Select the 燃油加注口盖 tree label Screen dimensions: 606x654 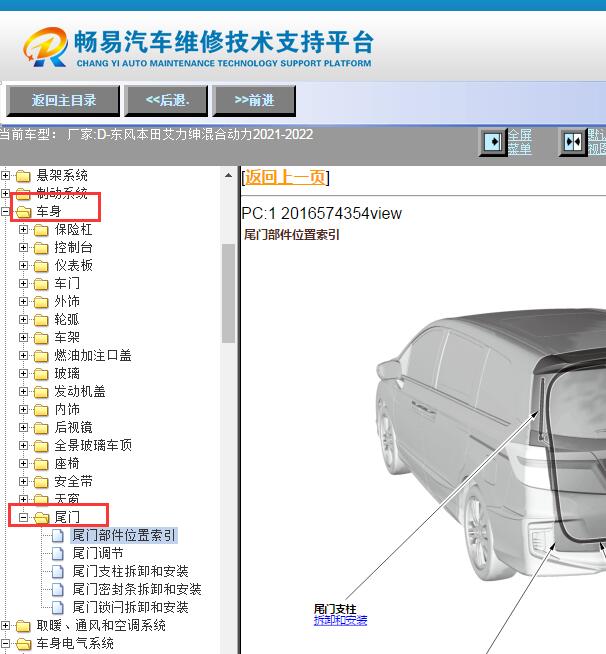pyautogui.click(x=93, y=355)
